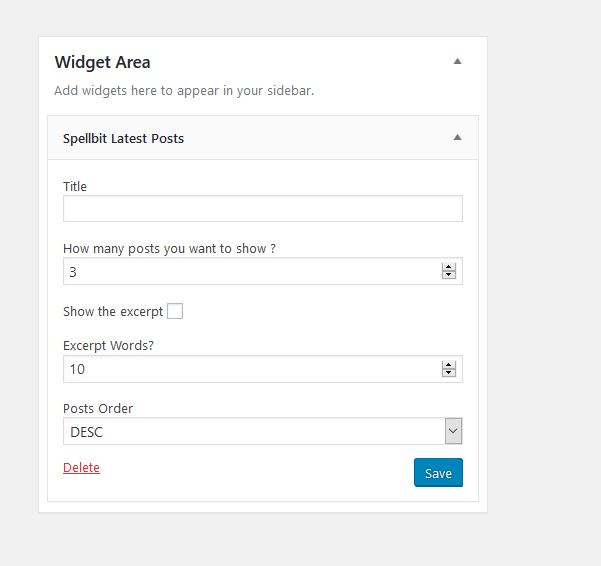Click the How many posts label
This screenshot has height=566, width=601.
tap(169, 249)
